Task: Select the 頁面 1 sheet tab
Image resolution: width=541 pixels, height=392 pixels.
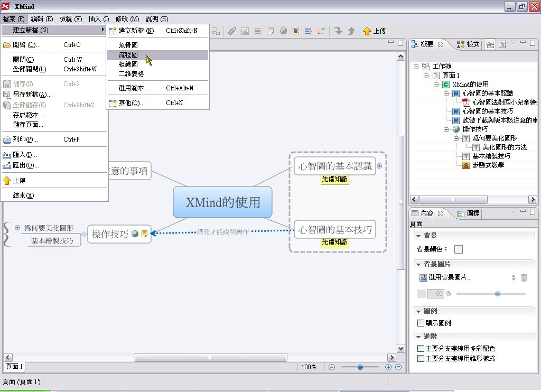Action: coord(14,367)
